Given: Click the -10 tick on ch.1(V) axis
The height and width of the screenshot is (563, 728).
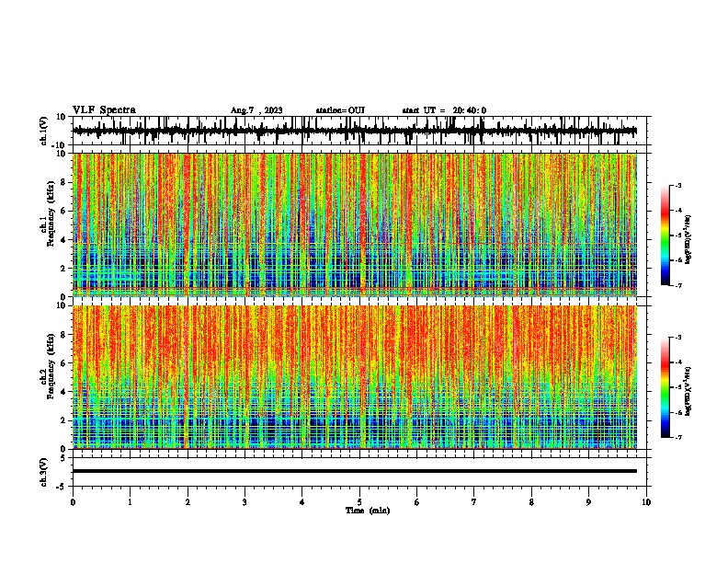Looking at the screenshot, I should 60,145.
